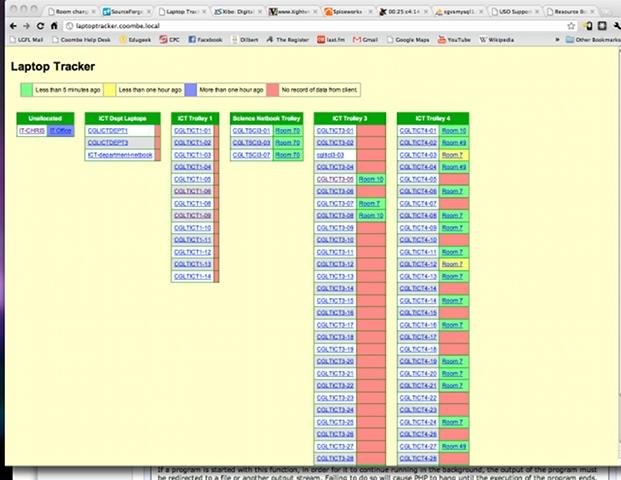Click the blue More than one hour swatch
The height and width of the screenshot is (480, 621).
pos(191,90)
